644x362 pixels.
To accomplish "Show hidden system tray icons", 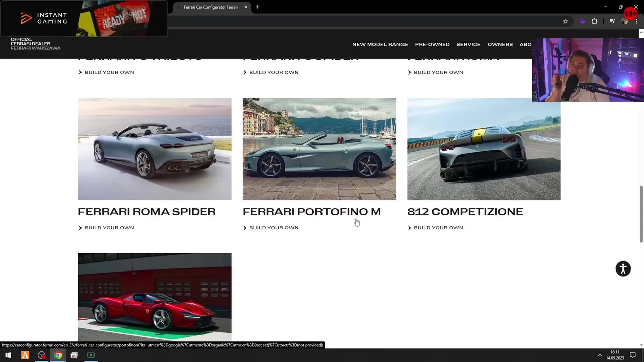I will [600, 355].
